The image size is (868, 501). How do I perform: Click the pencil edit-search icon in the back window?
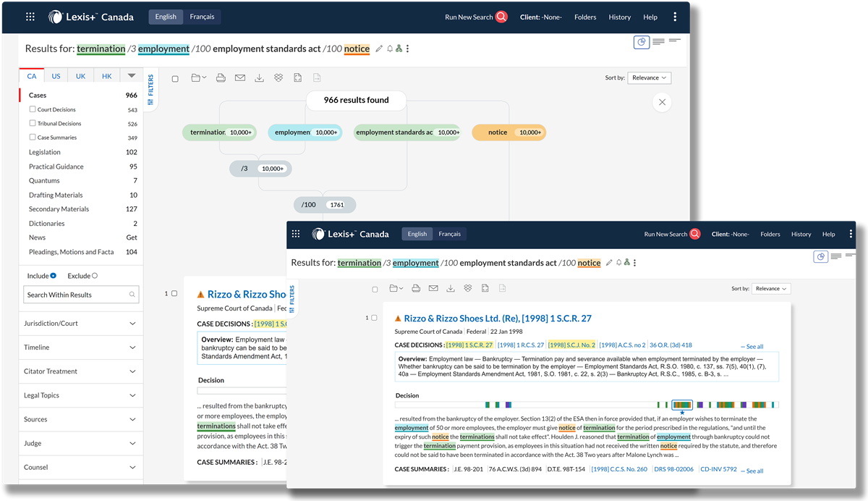(x=380, y=49)
